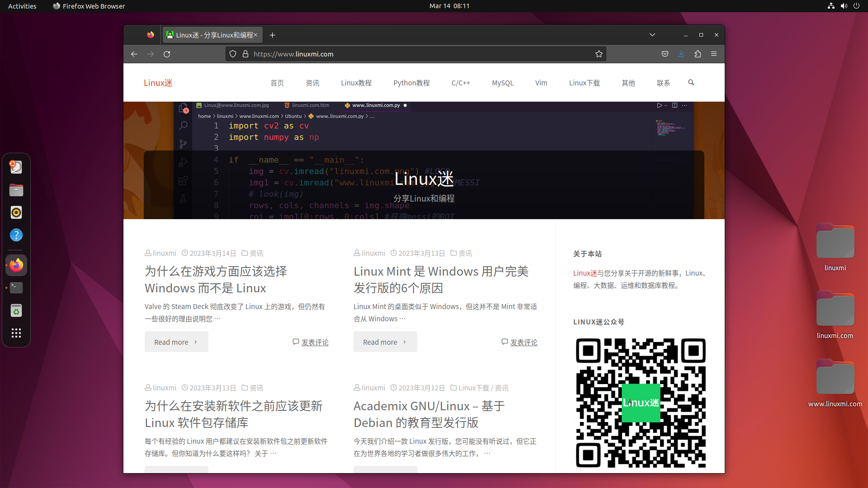
Task: Open the Trash in the dock
Action: 16,310
